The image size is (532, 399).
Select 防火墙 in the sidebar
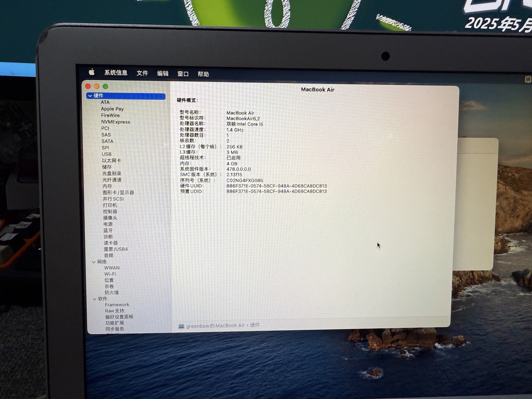[x=112, y=293]
